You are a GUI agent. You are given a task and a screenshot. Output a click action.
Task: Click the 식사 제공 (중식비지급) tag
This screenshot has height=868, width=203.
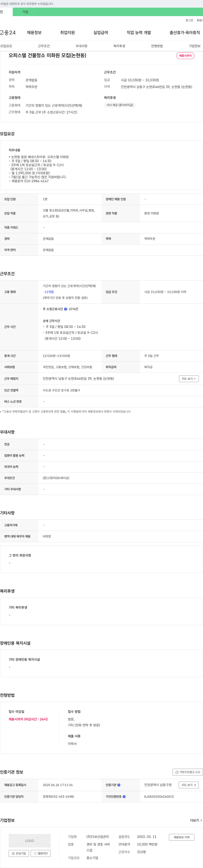point(120,105)
